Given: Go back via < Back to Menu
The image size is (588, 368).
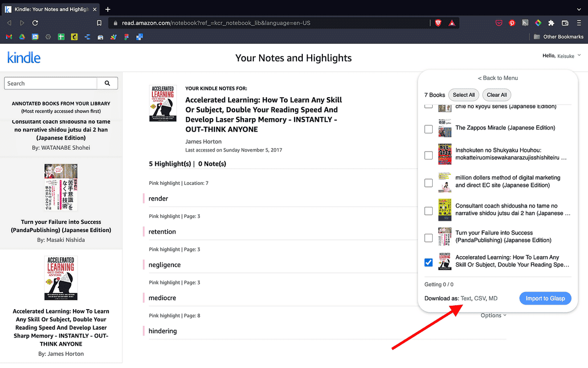Looking at the screenshot, I should click(498, 78).
